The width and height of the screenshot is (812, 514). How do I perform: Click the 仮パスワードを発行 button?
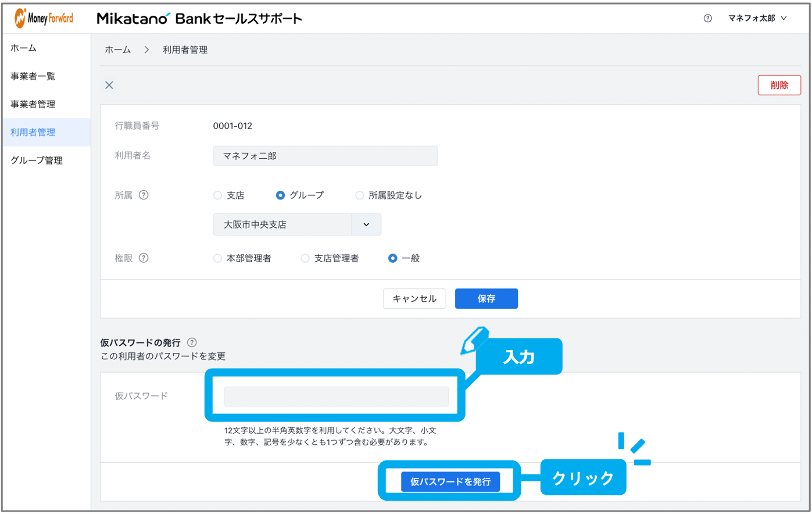pyautogui.click(x=450, y=481)
